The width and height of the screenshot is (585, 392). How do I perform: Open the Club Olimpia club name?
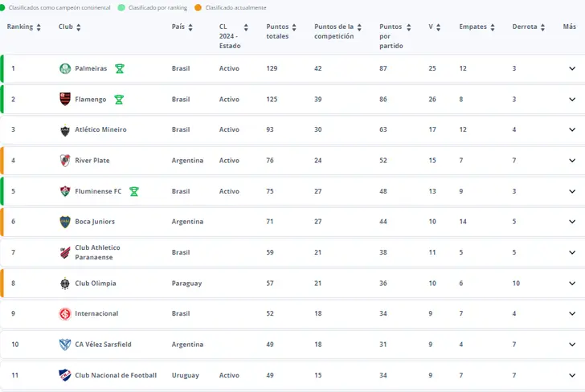tap(96, 284)
